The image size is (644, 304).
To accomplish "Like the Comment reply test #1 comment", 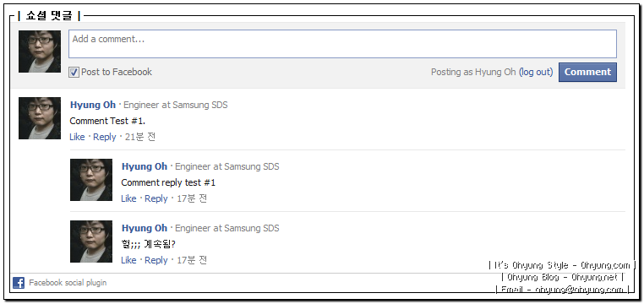I will coord(128,198).
